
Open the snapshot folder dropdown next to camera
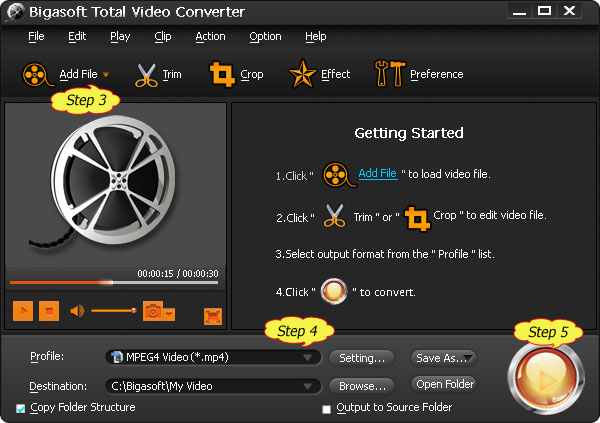169,314
